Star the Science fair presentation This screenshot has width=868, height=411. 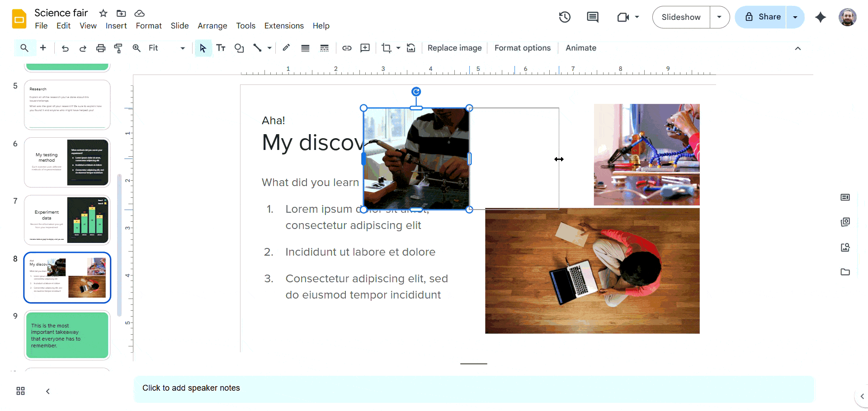tap(103, 13)
